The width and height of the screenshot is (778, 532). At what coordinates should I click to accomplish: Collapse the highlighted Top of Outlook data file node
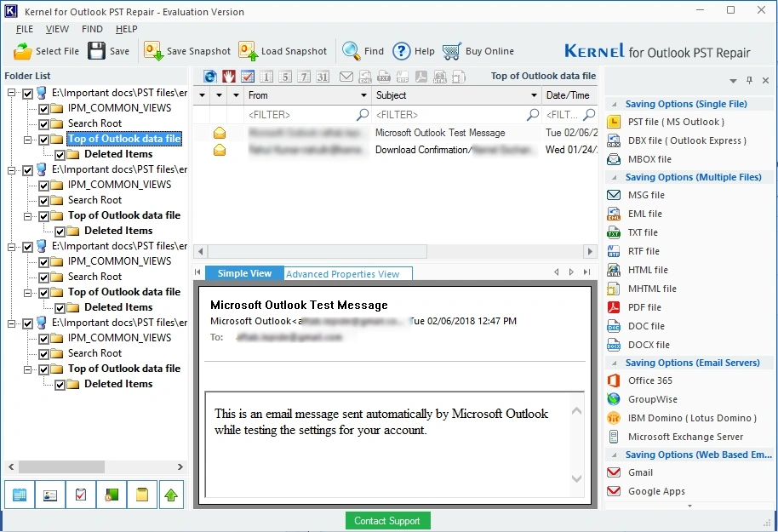click(x=27, y=140)
